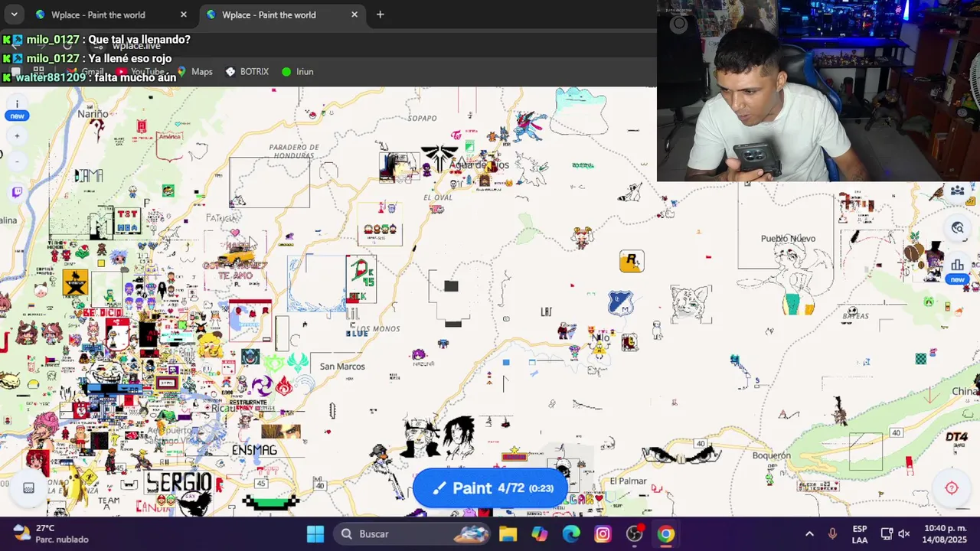
Task: Open File Explorer from the taskbar
Action: [x=508, y=534]
